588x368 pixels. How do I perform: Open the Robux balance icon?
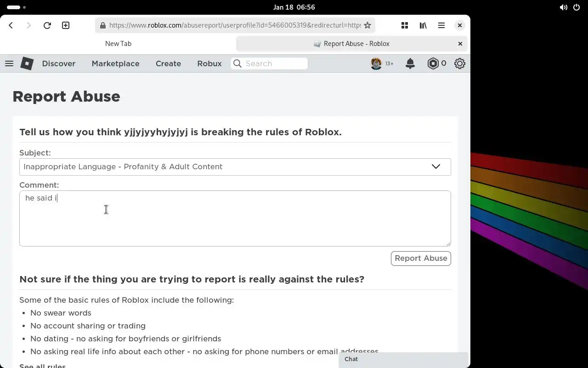tap(433, 63)
